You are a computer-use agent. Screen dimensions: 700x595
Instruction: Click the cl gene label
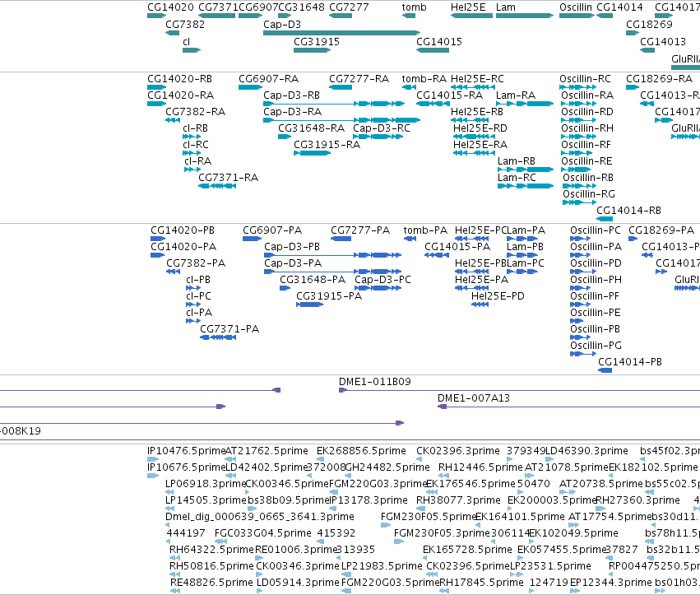[x=186, y=42]
